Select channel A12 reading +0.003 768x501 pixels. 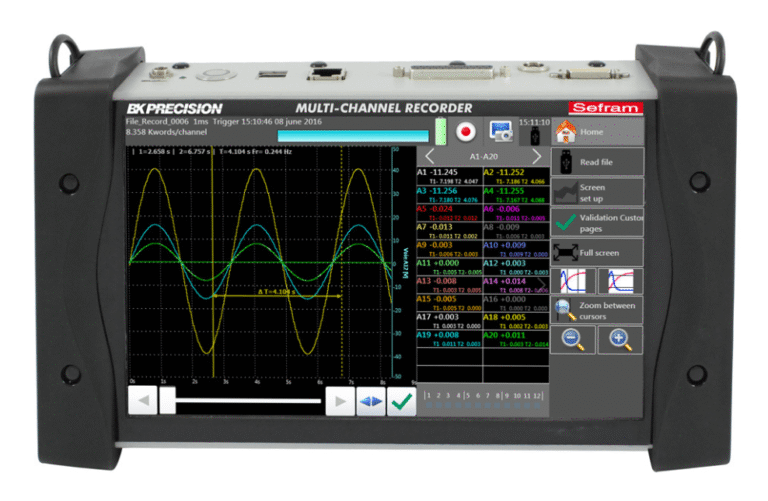(x=516, y=267)
